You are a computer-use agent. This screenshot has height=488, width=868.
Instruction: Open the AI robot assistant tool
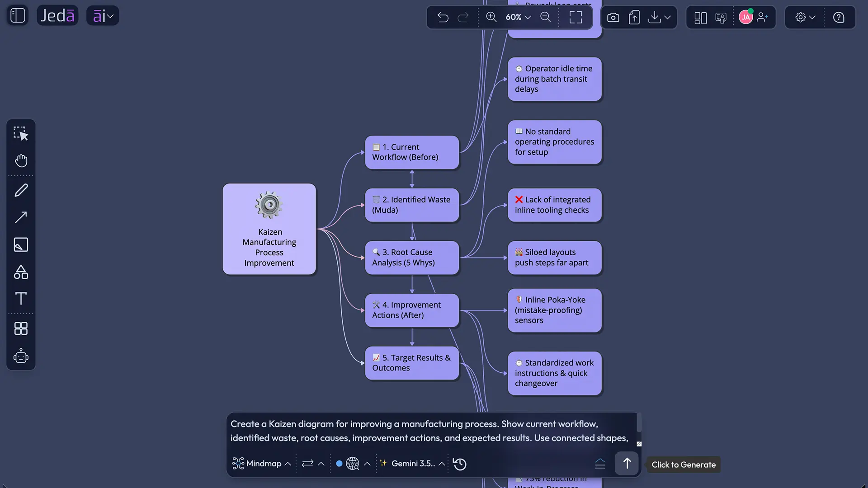(x=21, y=356)
